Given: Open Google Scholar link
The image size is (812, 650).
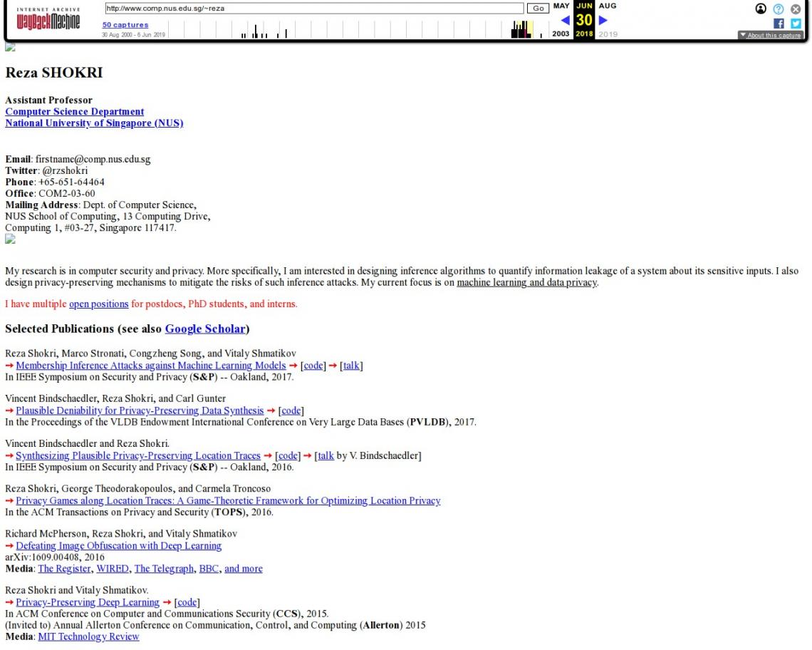Looking at the screenshot, I should (x=205, y=329).
